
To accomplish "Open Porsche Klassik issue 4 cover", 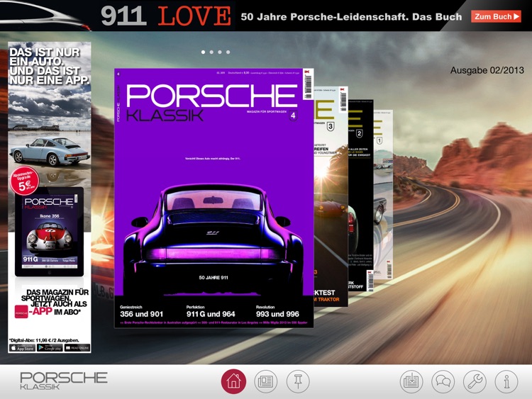I will click(214, 198).
